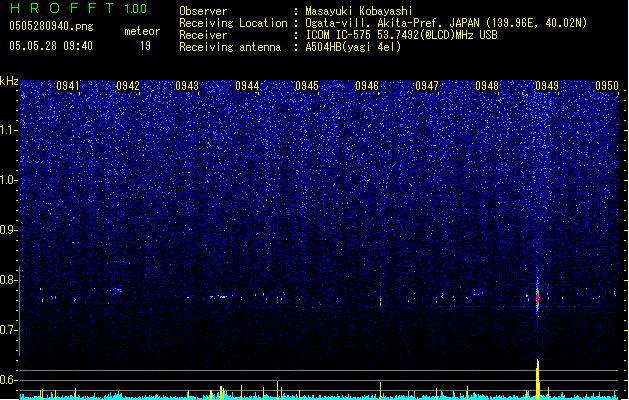This screenshot has height=400, width=629.
Task: Click the 0949 time marker
Action: (547, 86)
